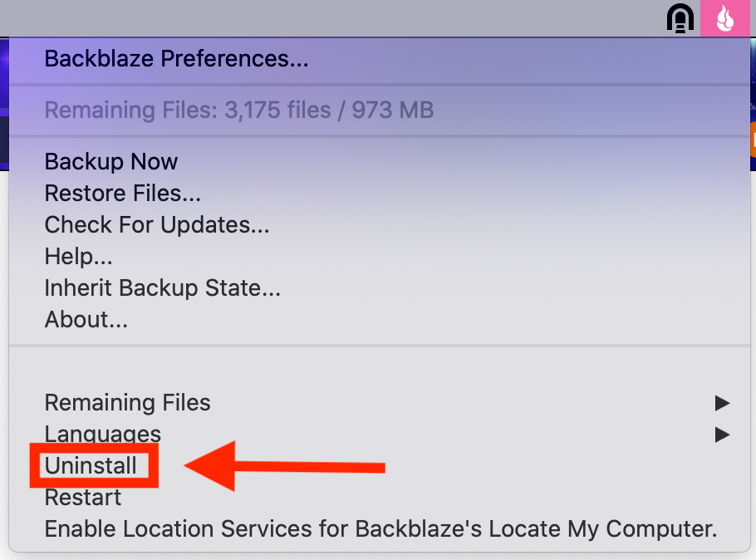
Task: Open the Help menu entry
Action: point(78,256)
